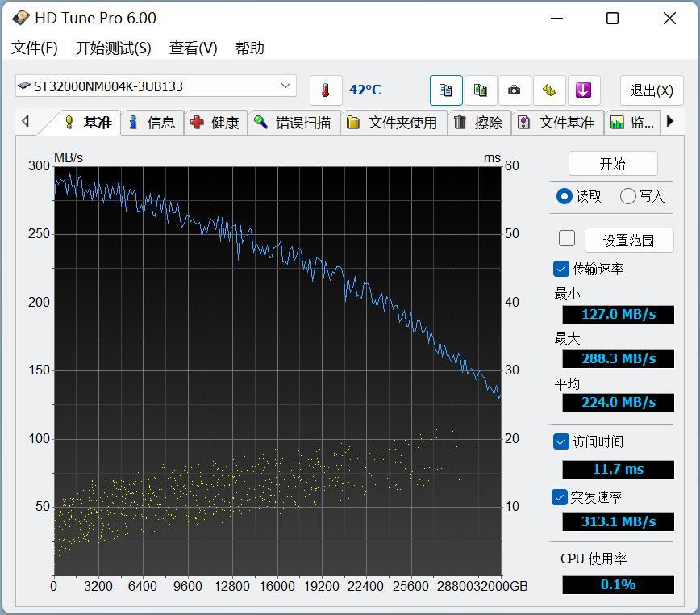Image resolution: width=700 pixels, height=615 pixels.
Task: Open options with the tools icon
Action: coord(549,90)
